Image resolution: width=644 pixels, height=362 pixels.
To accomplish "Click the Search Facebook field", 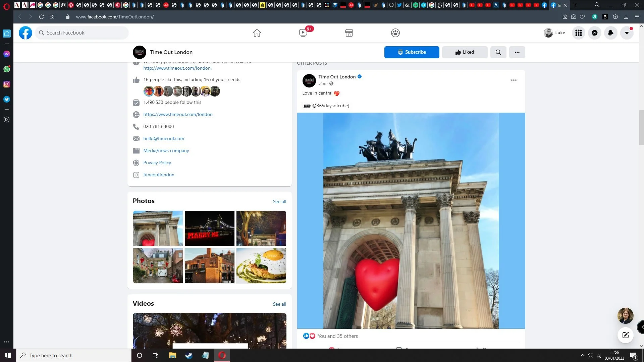I will (82, 33).
